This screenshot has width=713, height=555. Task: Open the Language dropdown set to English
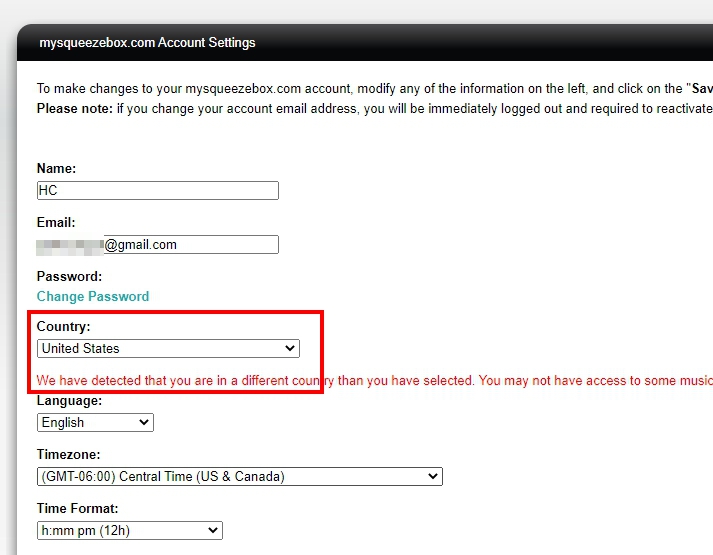pos(95,422)
